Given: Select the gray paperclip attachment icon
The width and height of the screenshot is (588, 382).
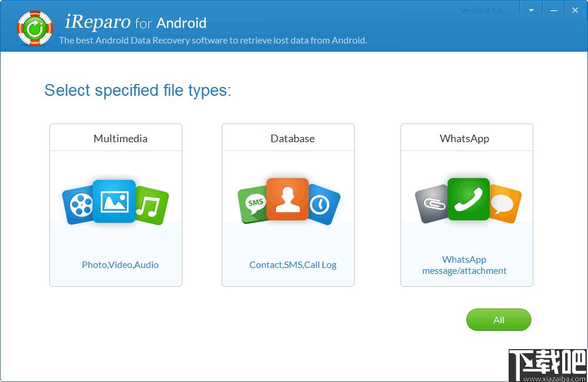Looking at the screenshot, I should [x=432, y=204].
